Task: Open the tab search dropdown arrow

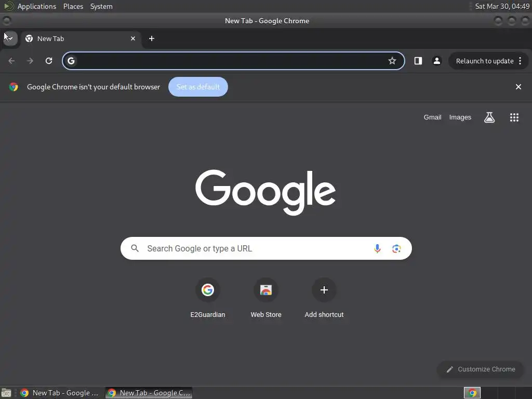Action: pos(10,38)
